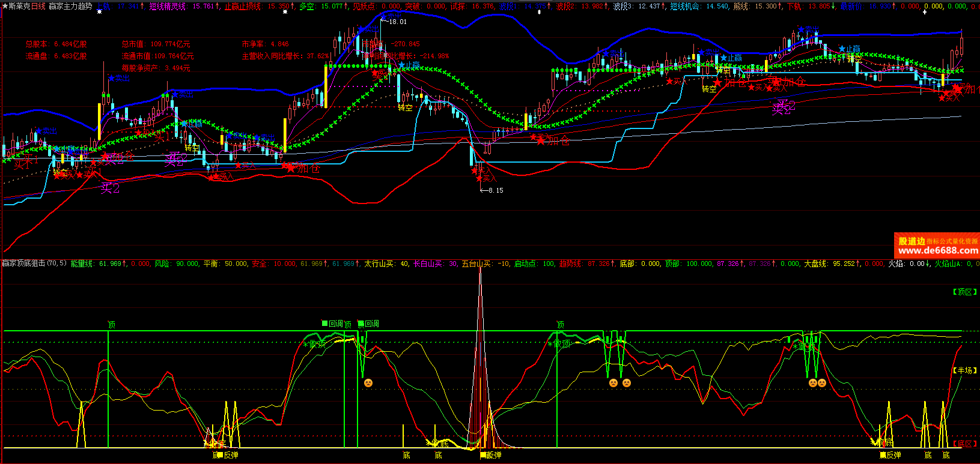Click the single orange sad-face icon
The image size is (980, 464).
[368, 382]
